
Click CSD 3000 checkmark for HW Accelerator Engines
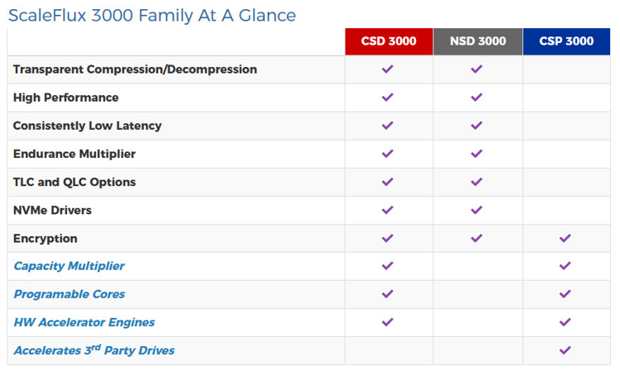pos(388,322)
